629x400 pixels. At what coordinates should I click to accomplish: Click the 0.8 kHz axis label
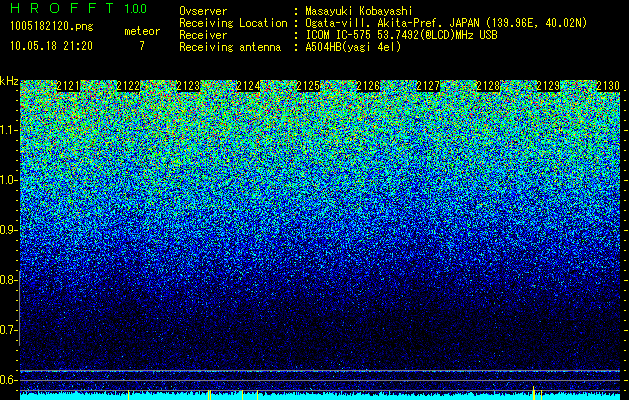[8, 280]
